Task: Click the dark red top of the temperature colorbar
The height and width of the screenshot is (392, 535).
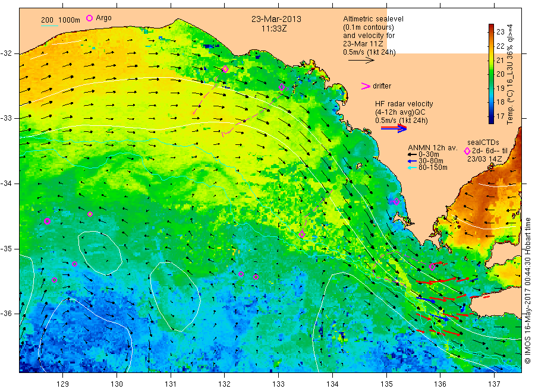Action: (x=491, y=27)
